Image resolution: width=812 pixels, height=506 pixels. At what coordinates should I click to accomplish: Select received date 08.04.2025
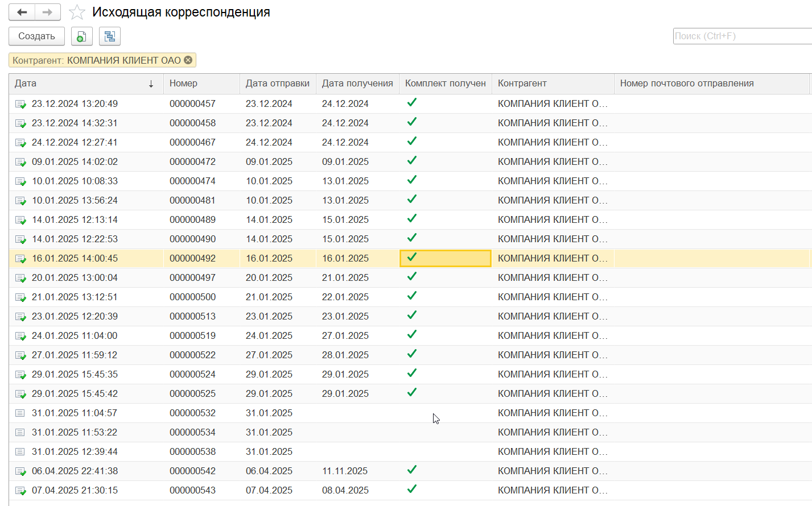coord(345,490)
